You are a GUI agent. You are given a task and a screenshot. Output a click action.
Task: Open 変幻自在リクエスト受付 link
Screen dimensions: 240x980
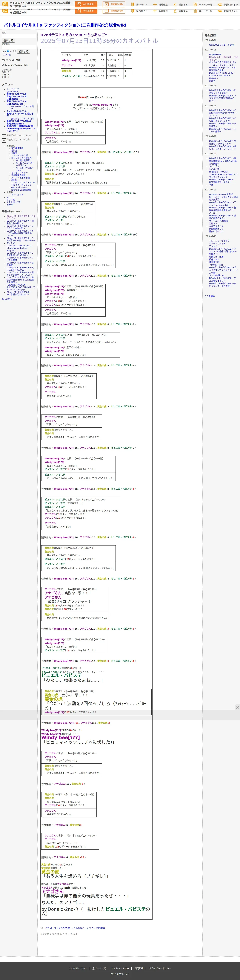[x=22, y=119]
